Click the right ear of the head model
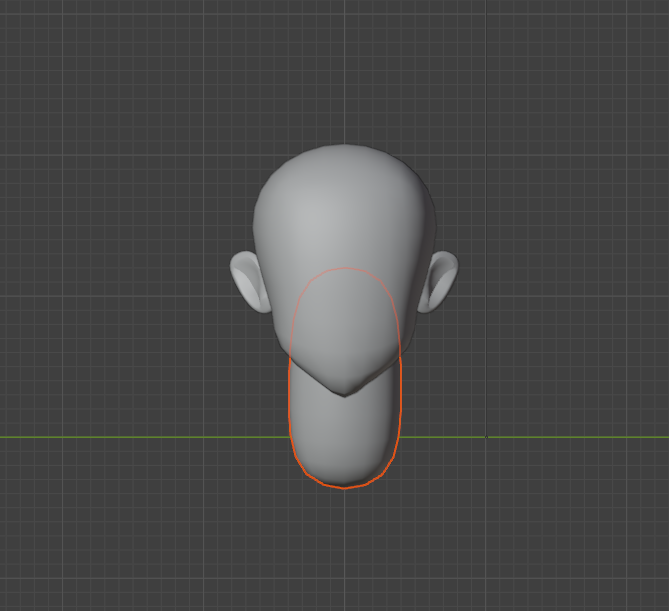This screenshot has height=611, width=669. point(438,282)
